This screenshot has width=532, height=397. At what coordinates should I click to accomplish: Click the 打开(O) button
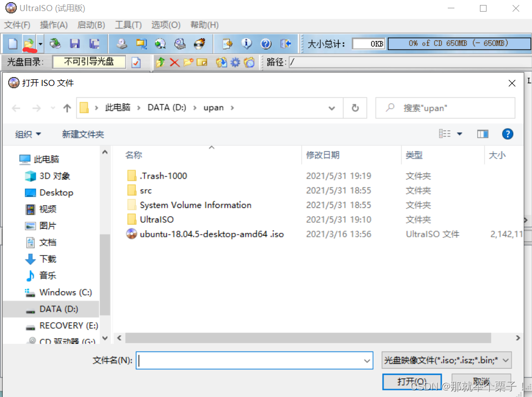(412, 381)
